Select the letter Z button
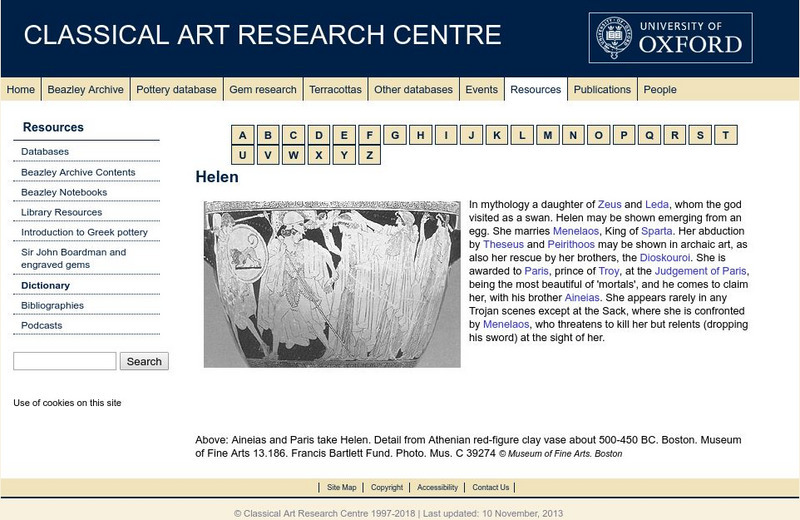Image resolution: width=800 pixels, height=520 pixels. click(x=369, y=155)
